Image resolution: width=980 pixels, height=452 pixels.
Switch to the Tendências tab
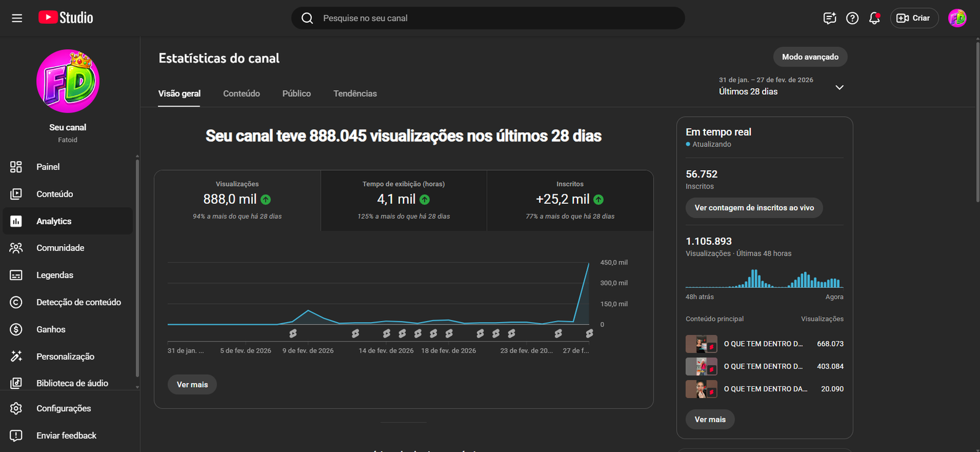point(355,94)
